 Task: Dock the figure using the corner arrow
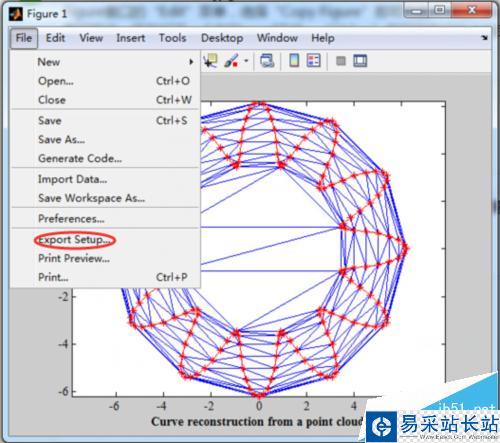click(x=484, y=38)
